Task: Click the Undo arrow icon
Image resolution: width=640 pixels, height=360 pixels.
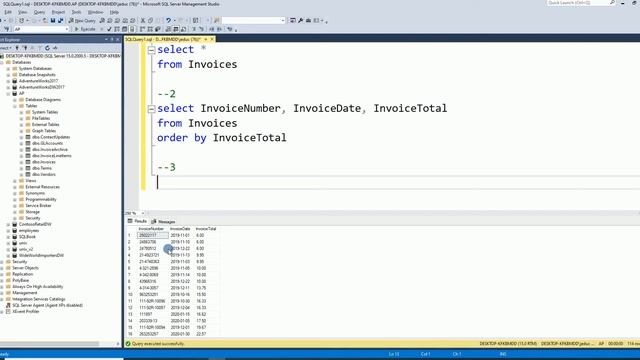Action: click(168, 20)
